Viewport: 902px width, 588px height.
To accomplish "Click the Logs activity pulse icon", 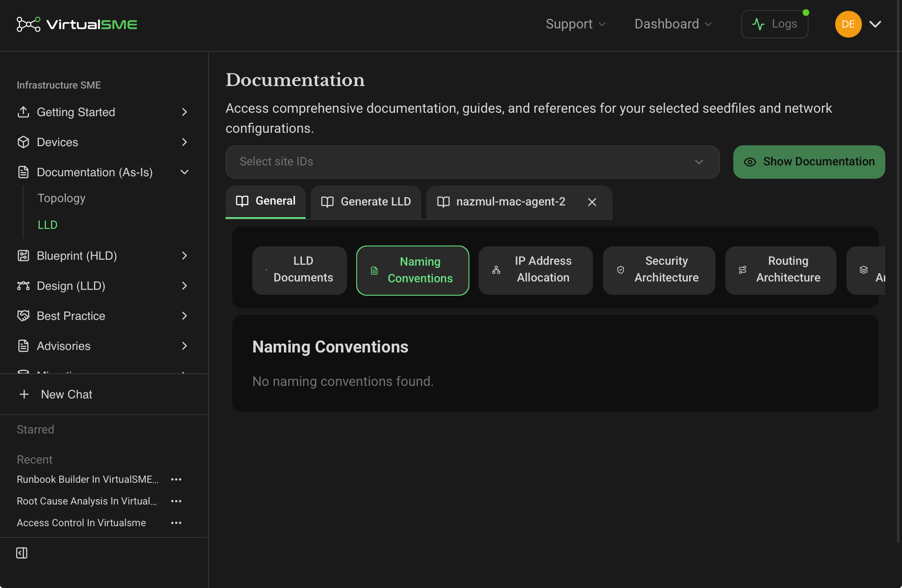I will [x=758, y=24].
